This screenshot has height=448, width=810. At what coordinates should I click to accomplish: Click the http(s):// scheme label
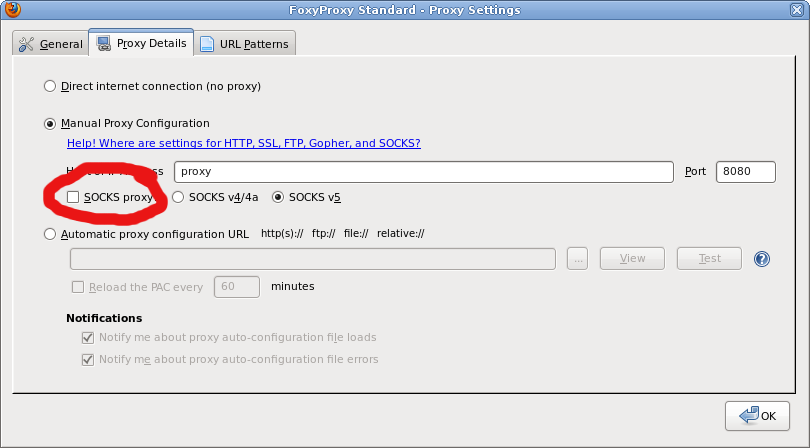click(282, 234)
